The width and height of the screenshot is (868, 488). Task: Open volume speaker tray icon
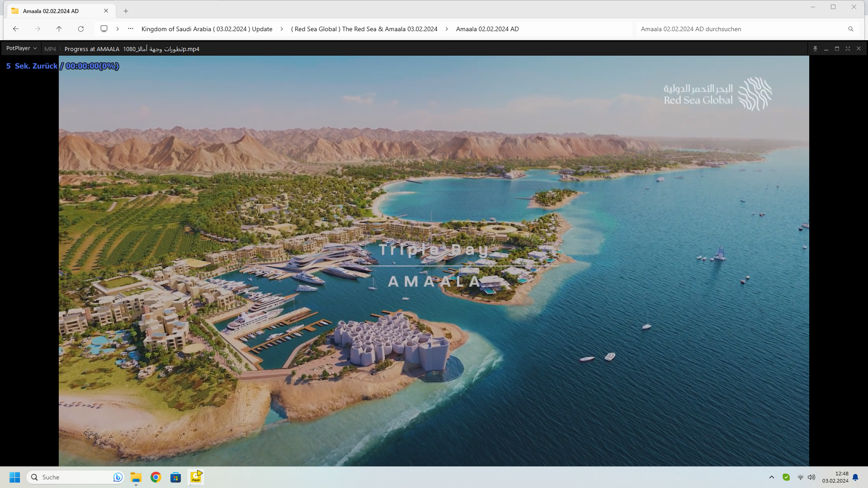click(x=811, y=477)
